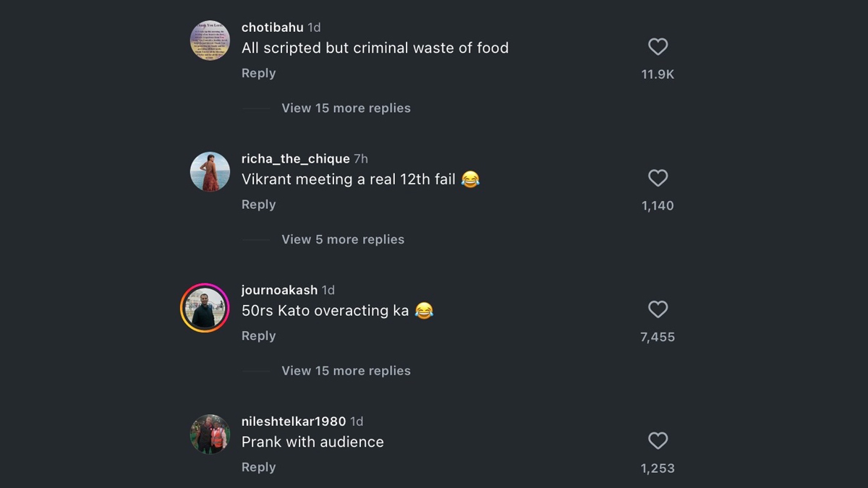The height and width of the screenshot is (488, 868).
Task: Open richa_the_chique's profile avatar
Action: (210, 172)
